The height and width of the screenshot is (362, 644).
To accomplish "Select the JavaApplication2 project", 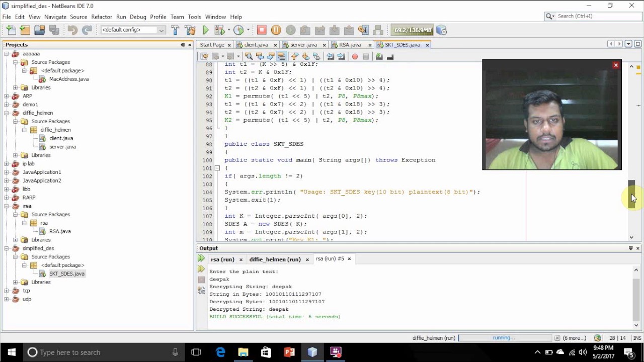I will pos(42,180).
